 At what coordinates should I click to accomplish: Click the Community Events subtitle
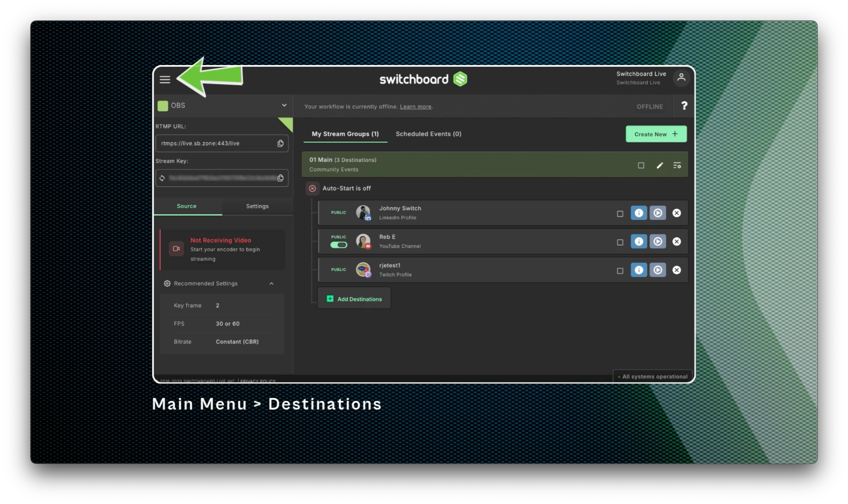[x=333, y=170]
